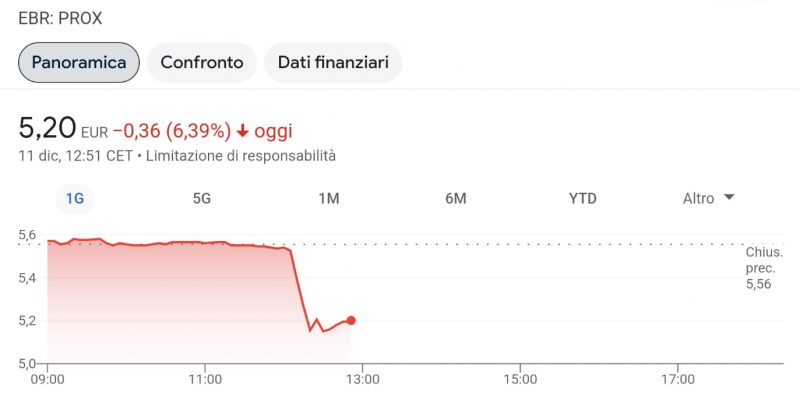The height and width of the screenshot is (400, 800).
Task: Switch to the Confronto tab
Action: click(202, 62)
